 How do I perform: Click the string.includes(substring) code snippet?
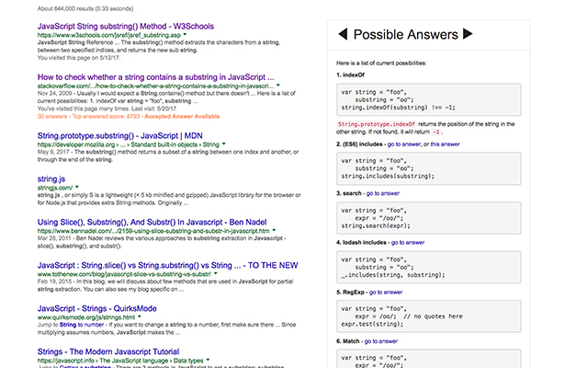[x=429, y=168]
